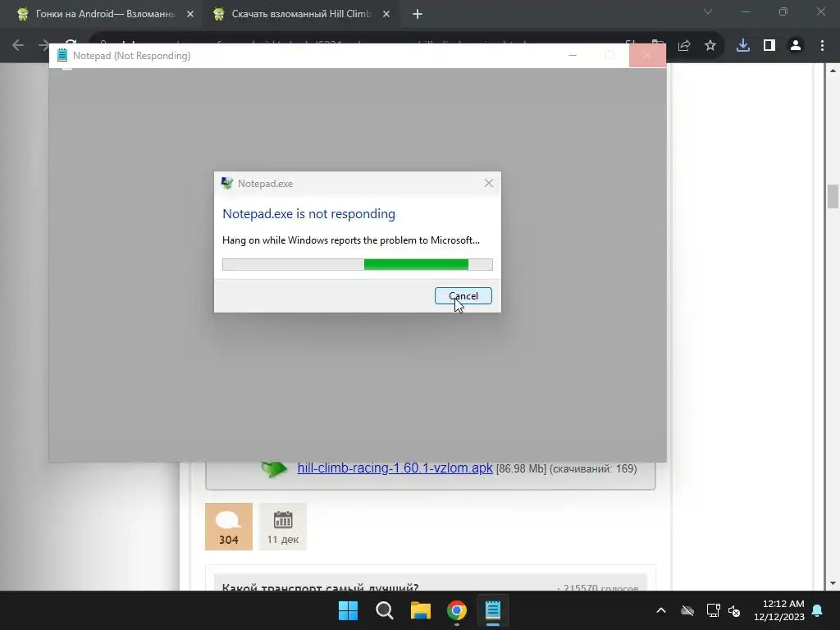Open the notifications bell icon
This screenshot has width=840, height=630.
(818, 610)
